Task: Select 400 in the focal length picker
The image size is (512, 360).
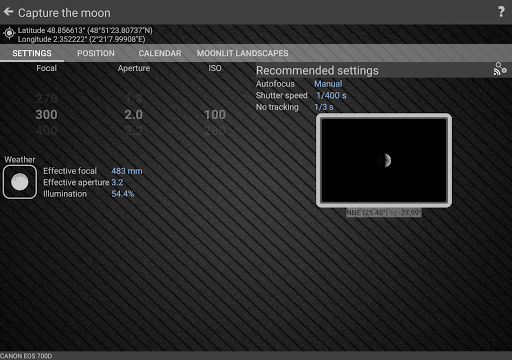Action: pyautogui.click(x=46, y=131)
